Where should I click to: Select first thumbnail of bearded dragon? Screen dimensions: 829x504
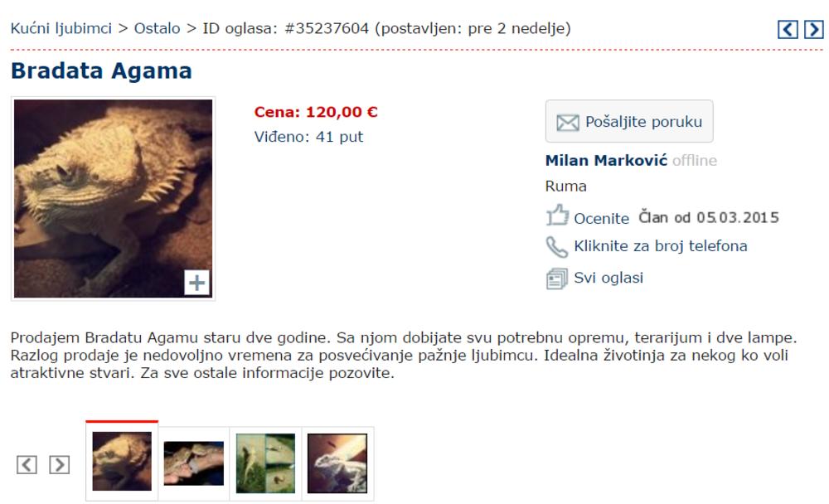tap(122, 461)
